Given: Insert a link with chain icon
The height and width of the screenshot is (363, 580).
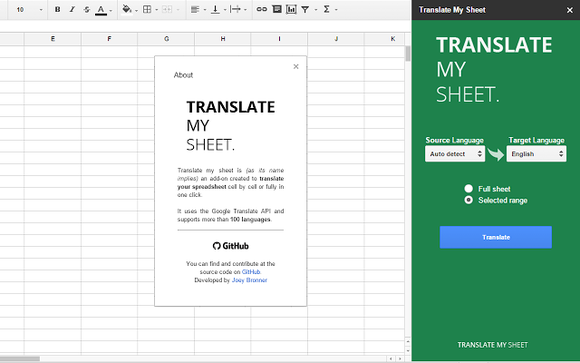Looking at the screenshot, I should (x=262, y=9).
